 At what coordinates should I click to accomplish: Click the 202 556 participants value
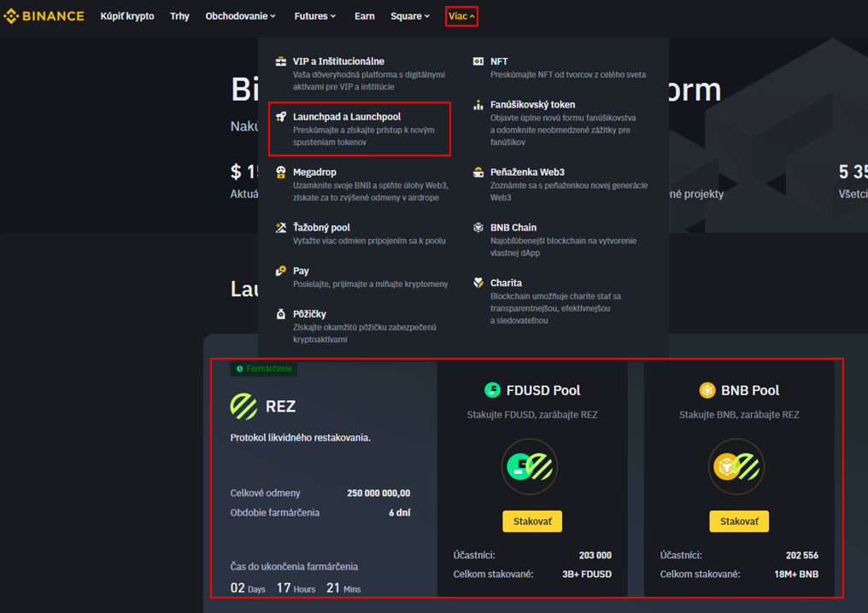tap(802, 555)
